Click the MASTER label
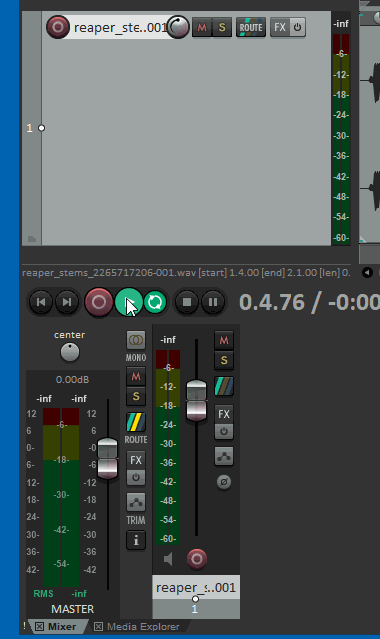This screenshot has width=380, height=639. tap(73, 609)
